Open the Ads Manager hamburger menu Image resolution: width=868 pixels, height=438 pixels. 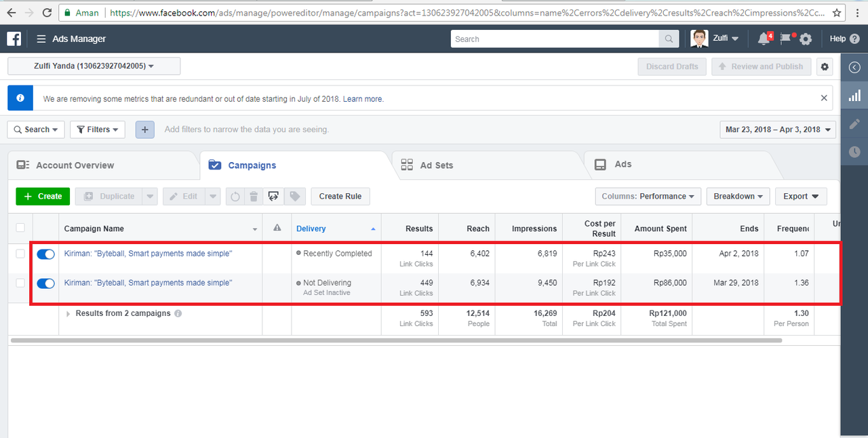41,39
